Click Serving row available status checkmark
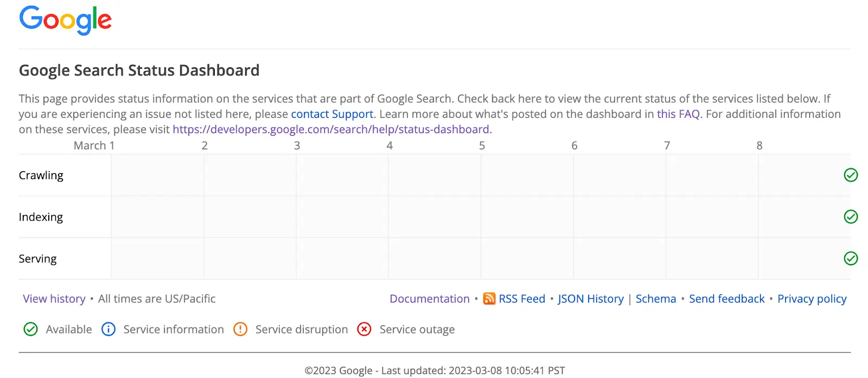The height and width of the screenshot is (378, 868). point(851,259)
